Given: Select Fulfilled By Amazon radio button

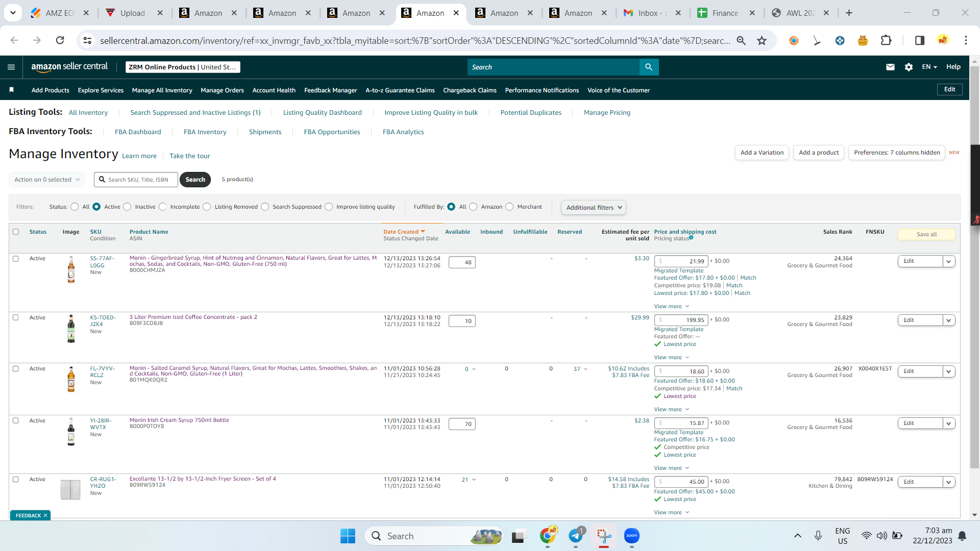Looking at the screenshot, I should [473, 207].
